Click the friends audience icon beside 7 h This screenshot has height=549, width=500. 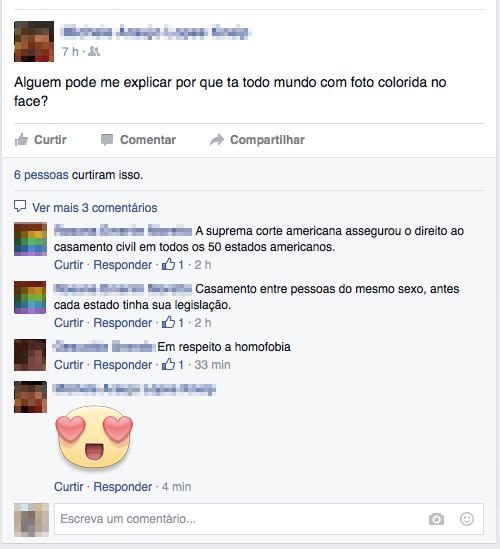94,51
